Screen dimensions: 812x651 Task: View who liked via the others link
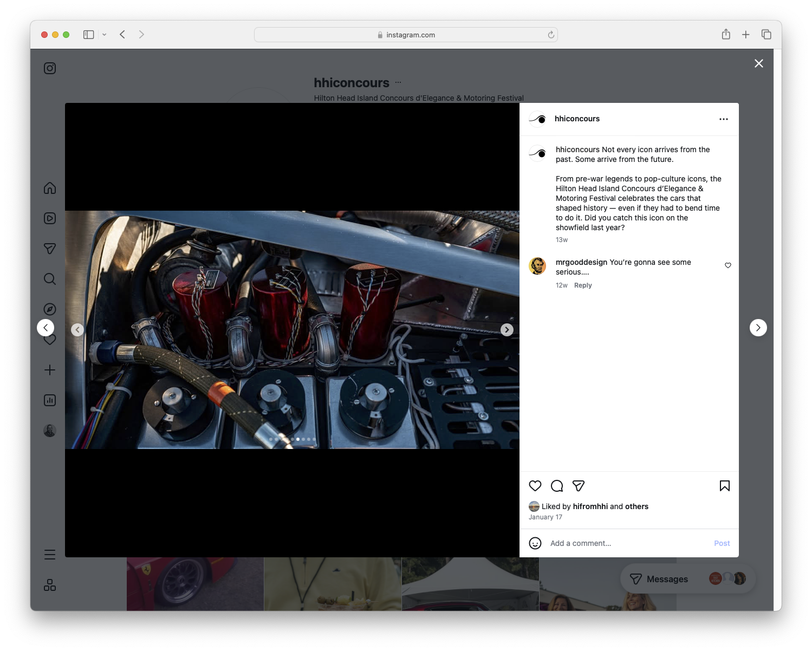coord(636,506)
